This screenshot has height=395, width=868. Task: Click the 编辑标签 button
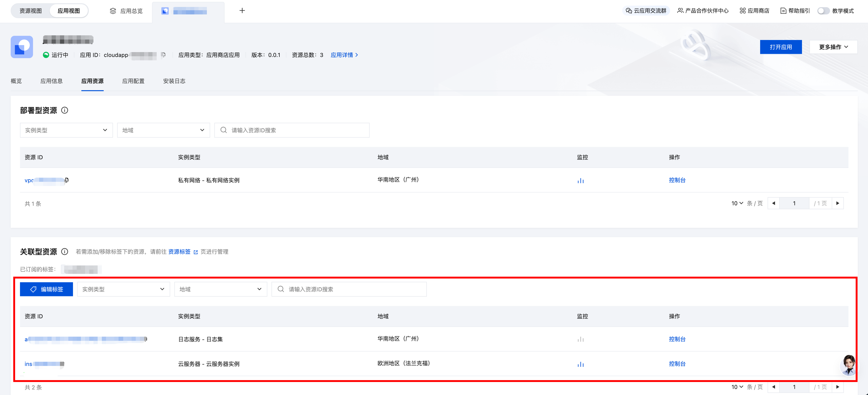coord(46,289)
